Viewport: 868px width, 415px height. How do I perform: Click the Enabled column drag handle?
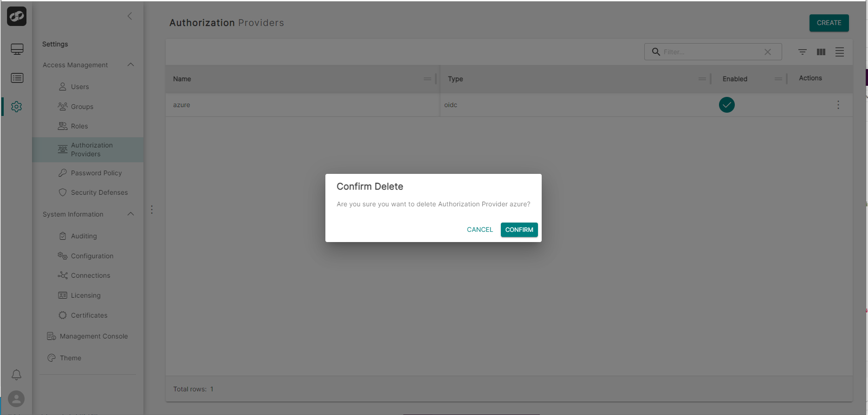point(778,79)
